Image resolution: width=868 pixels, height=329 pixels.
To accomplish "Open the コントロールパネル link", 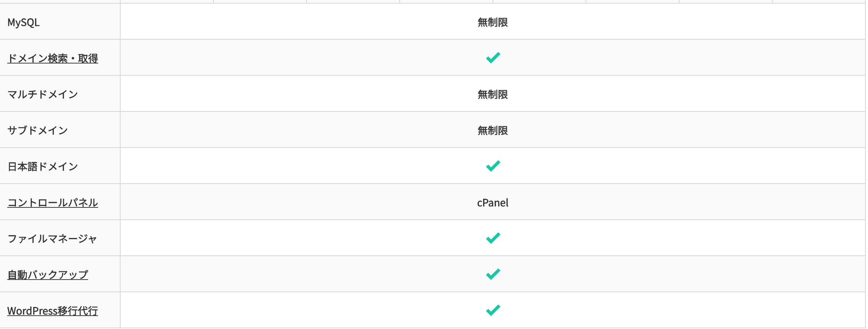I will click(x=53, y=203).
